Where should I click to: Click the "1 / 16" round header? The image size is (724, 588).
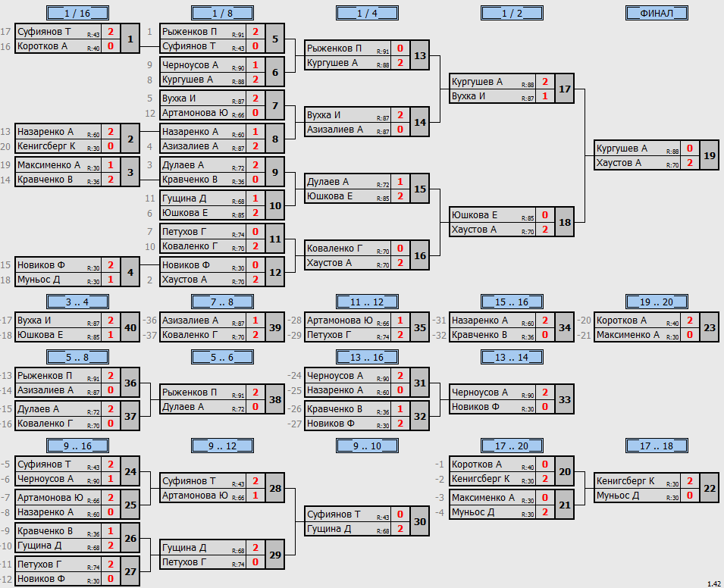pyautogui.click(x=77, y=13)
